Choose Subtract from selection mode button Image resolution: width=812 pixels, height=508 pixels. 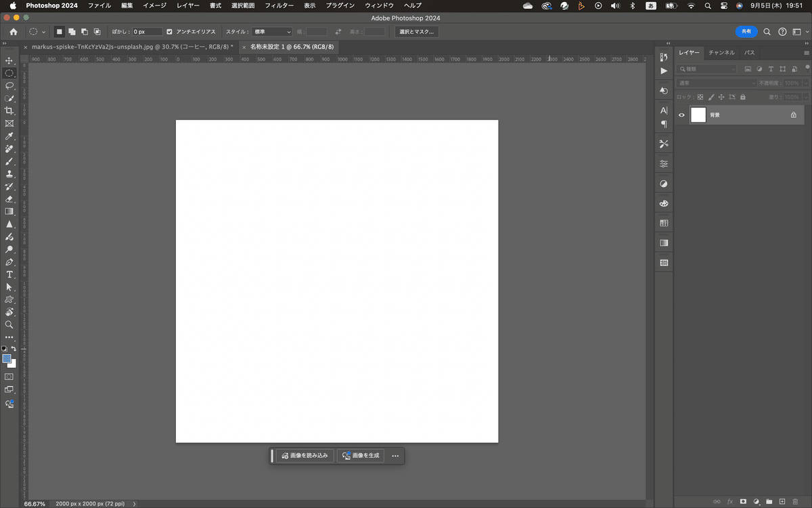tap(84, 32)
